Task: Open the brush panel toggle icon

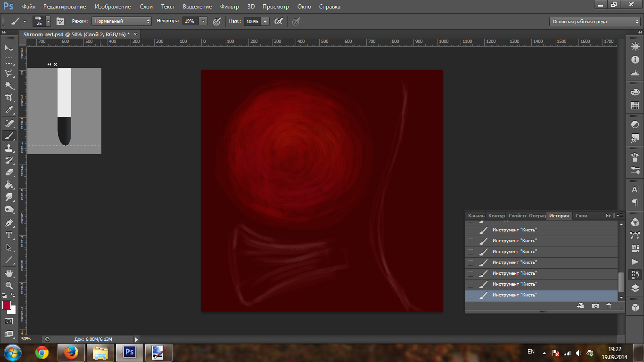Action: 60,21
